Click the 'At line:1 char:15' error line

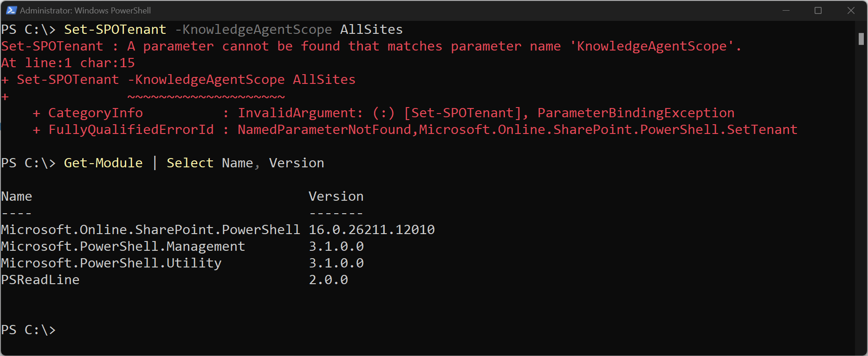68,63
